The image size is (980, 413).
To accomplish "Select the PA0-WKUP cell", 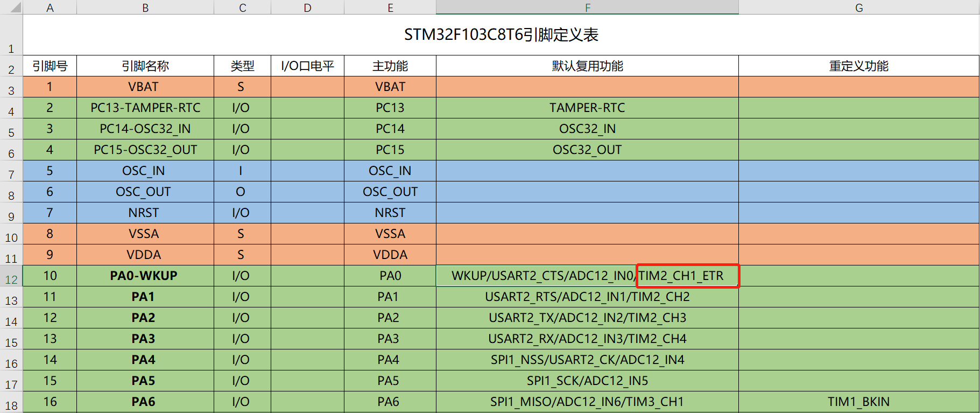I will tap(145, 276).
